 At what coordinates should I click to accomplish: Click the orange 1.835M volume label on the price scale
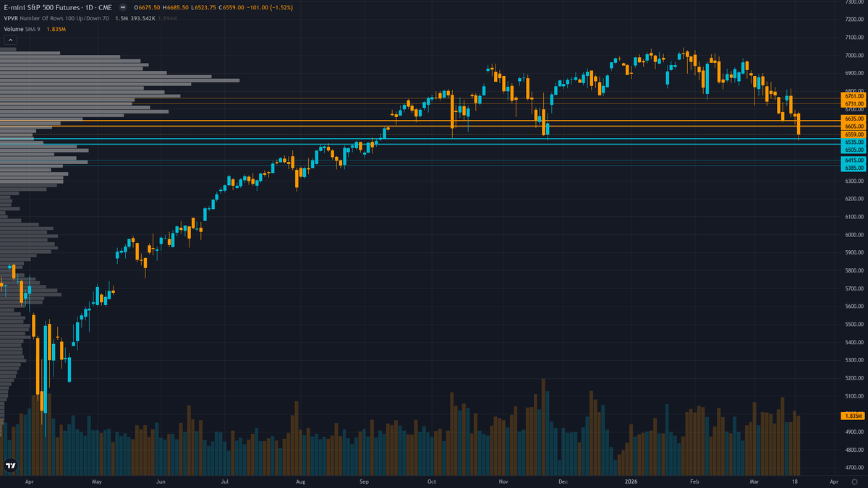click(851, 416)
